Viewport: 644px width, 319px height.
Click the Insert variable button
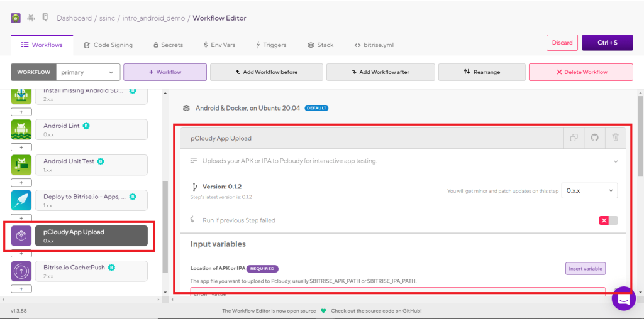coord(586,269)
